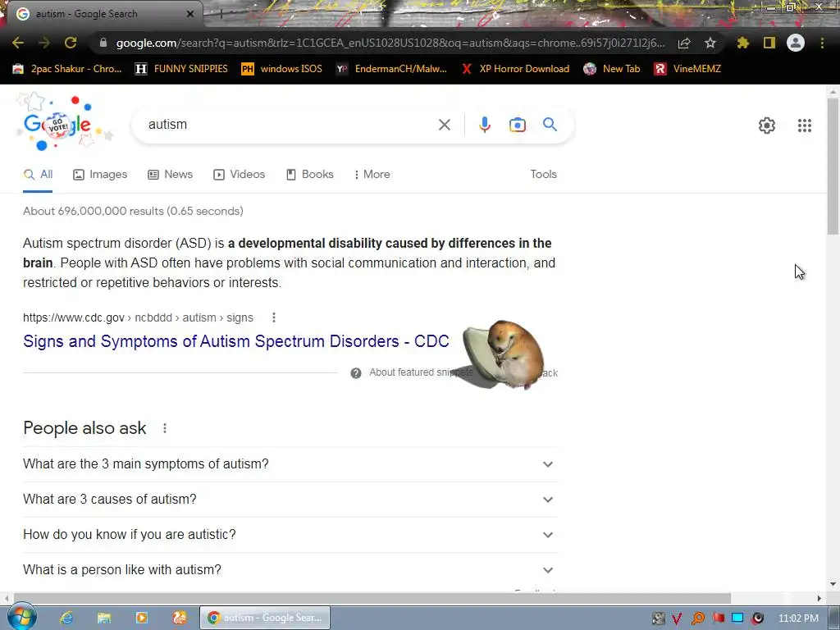
Task: Open Windows Media Player from taskbar
Action: tap(141, 618)
